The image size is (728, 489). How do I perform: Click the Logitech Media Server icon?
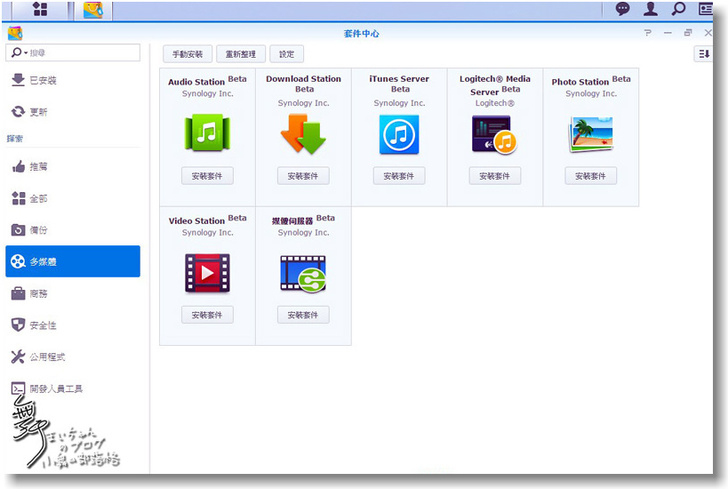click(x=494, y=134)
